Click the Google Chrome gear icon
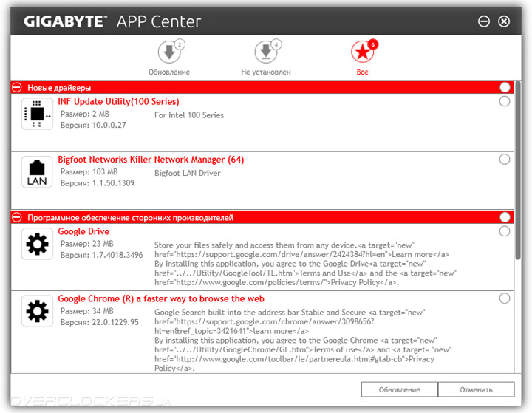The image size is (532, 413). (x=38, y=311)
